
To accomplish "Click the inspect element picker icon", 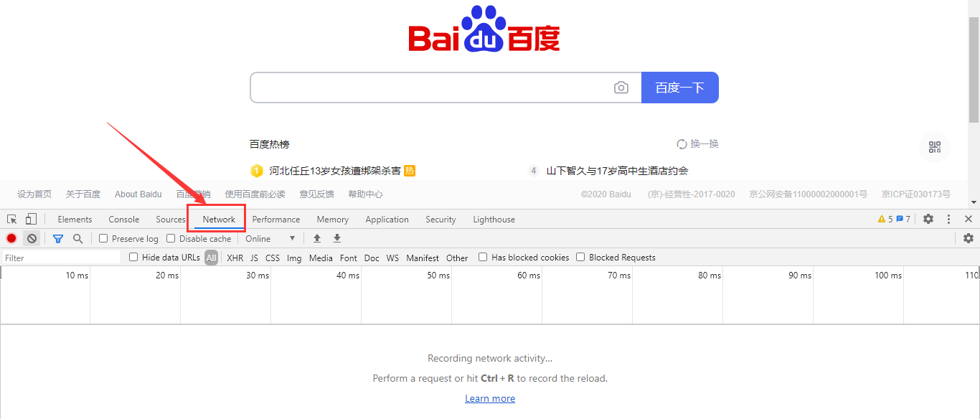I will click(x=12, y=219).
